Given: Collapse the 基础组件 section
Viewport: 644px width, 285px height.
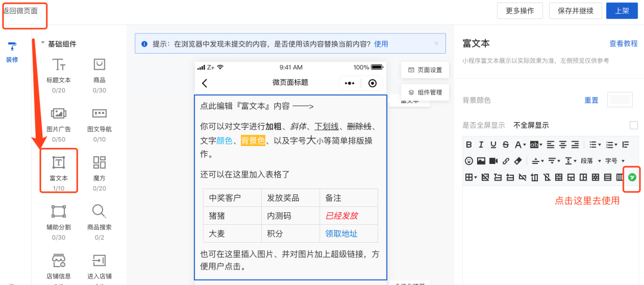Looking at the screenshot, I should pos(43,44).
